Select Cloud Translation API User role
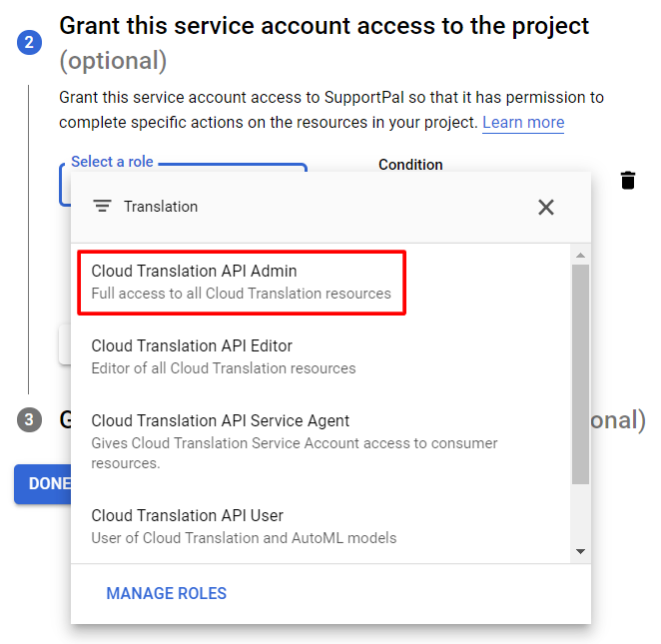 pos(321,526)
